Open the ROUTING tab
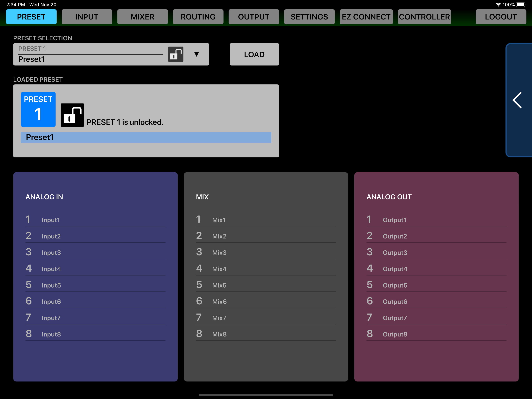Screen dimensions: 532x399 click(198, 17)
